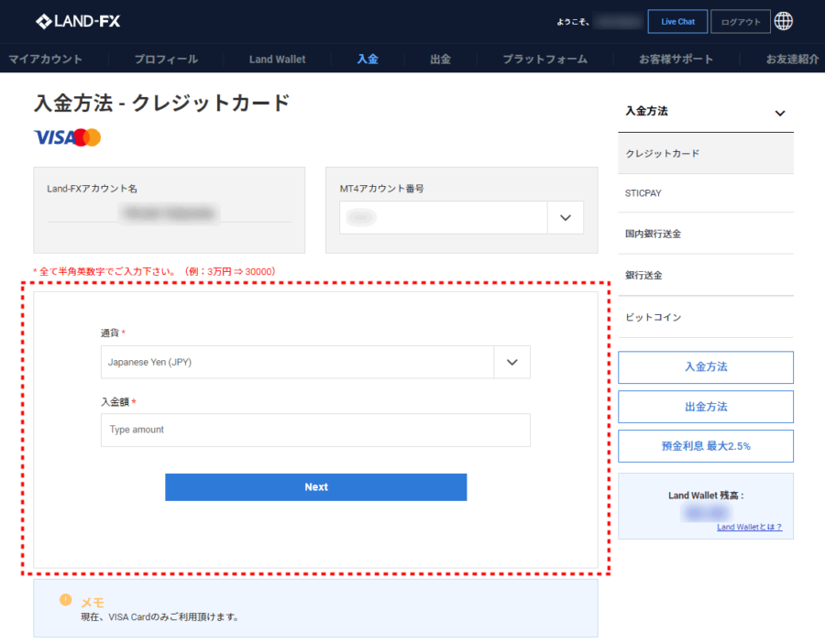Go to プロフィール menu item
This screenshot has height=644, width=825.
(166, 59)
